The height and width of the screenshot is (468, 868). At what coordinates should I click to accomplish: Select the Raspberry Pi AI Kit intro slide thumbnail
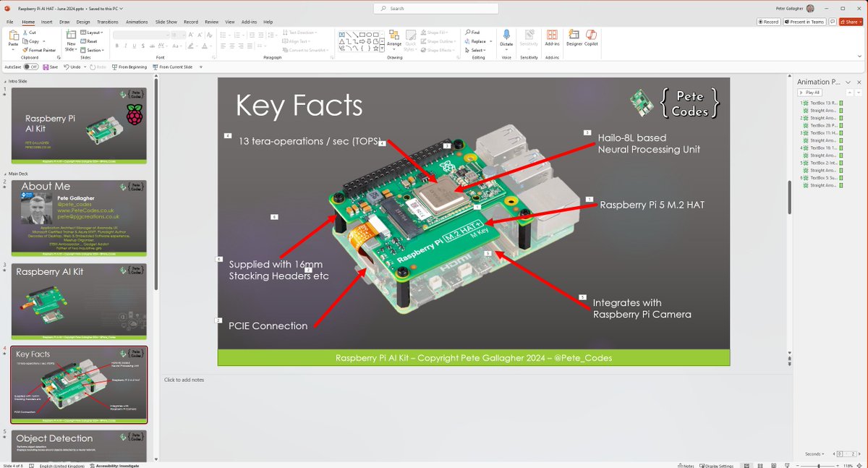79,126
